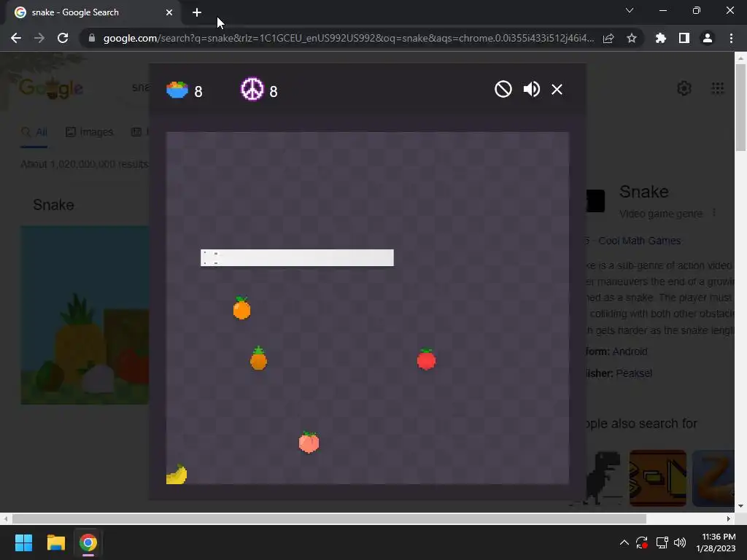747x560 pixels.
Task: Click the sync update tray icon
Action: pos(642,542)
